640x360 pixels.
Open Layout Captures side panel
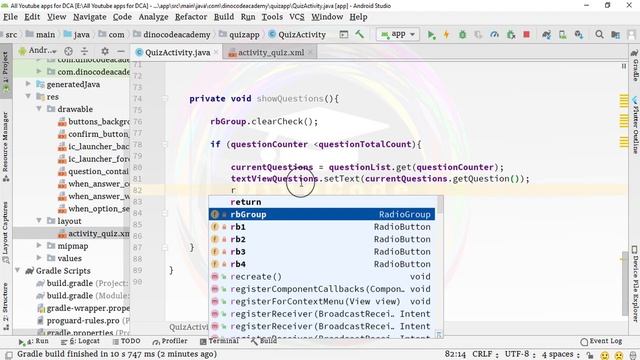pos(5,233)
